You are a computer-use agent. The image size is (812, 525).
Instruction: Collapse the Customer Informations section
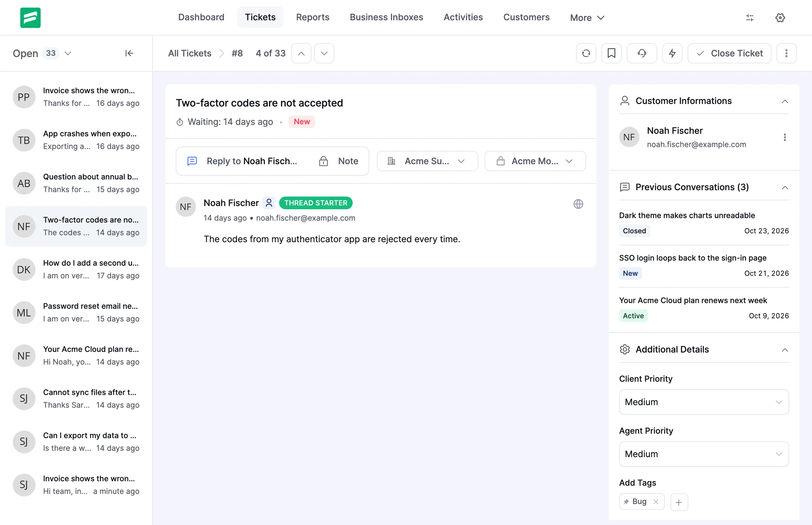(784, 101)
